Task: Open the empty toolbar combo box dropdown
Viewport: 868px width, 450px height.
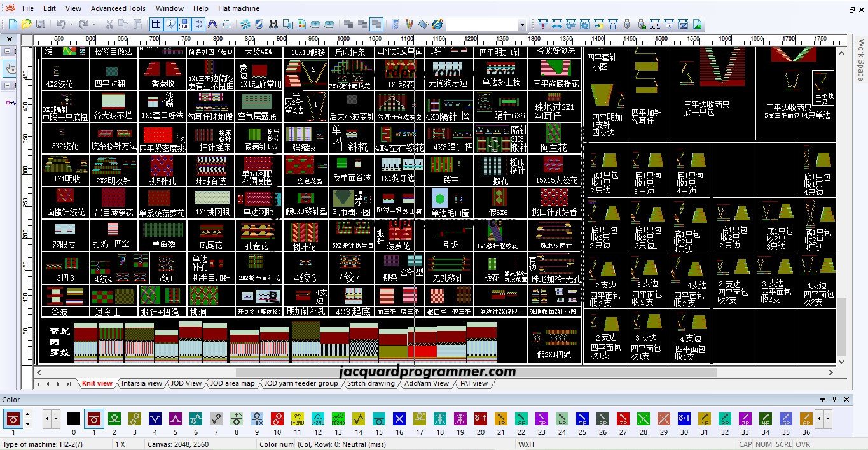Action: coord(522,25)
